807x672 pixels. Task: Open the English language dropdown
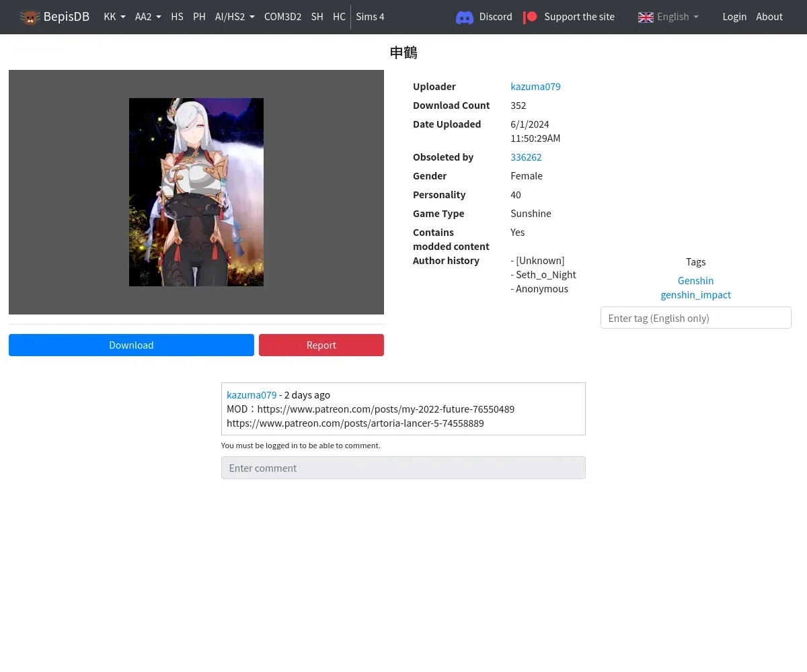(x=678, y=17)
